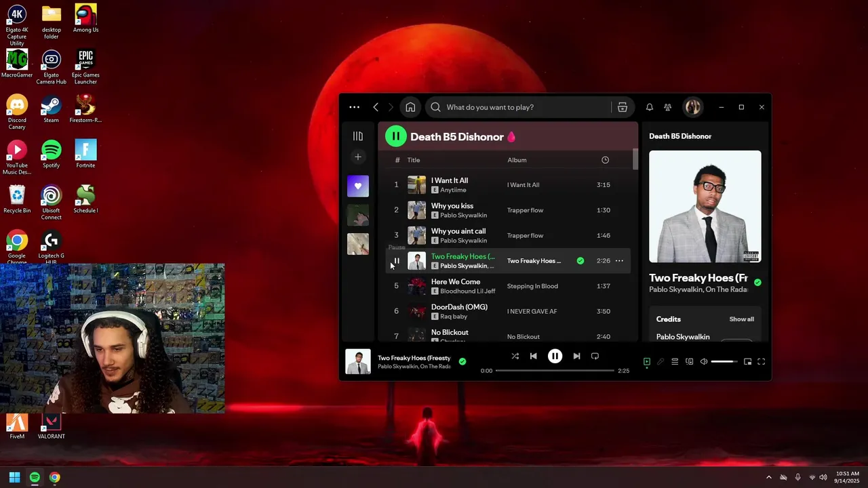Toggle saved checkmark in Now Playing panel
The image size is (868, 488).
(757, 283)
